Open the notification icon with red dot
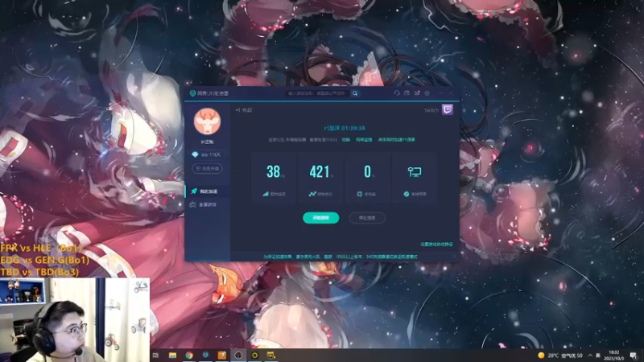 coord(417,93)
